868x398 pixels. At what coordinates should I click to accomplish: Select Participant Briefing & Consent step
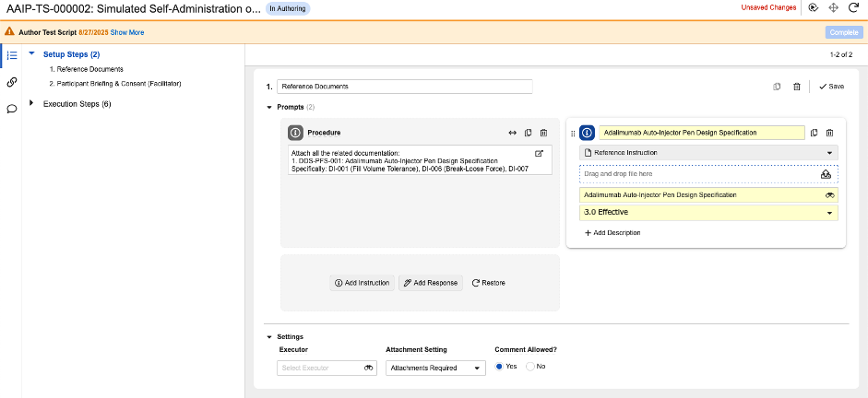click(118, 83)
